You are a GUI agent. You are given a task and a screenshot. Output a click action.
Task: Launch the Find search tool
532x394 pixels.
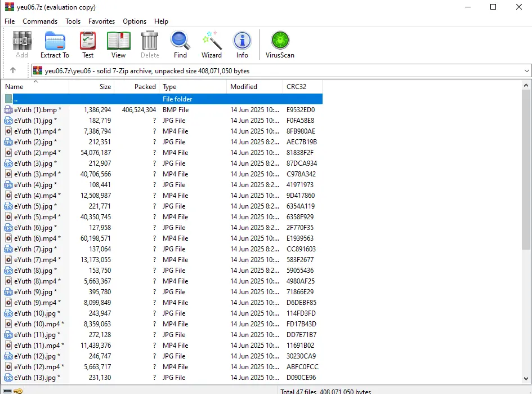point(180,45)
